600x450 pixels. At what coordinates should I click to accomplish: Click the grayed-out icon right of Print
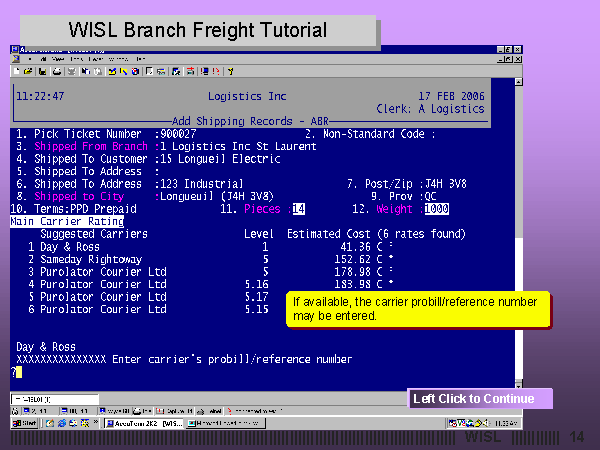click(71, 71)
